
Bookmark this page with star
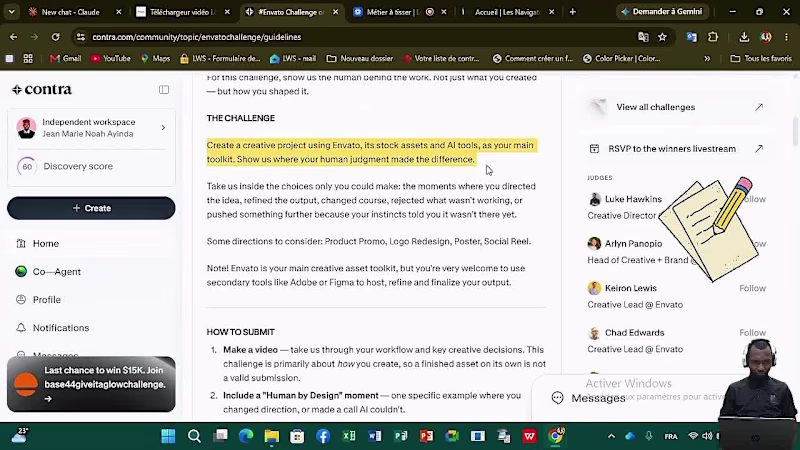662,37
